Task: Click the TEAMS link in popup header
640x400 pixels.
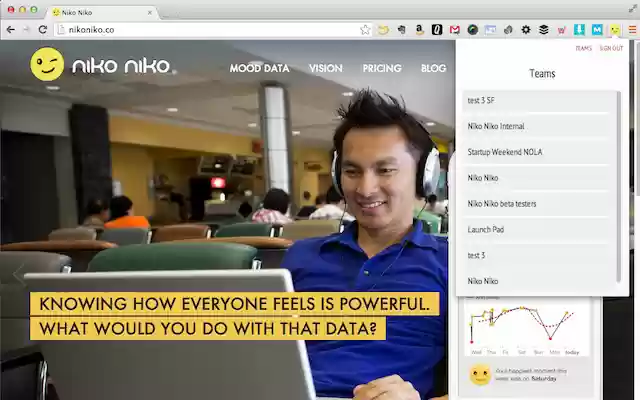Action: tap(583, 48)
